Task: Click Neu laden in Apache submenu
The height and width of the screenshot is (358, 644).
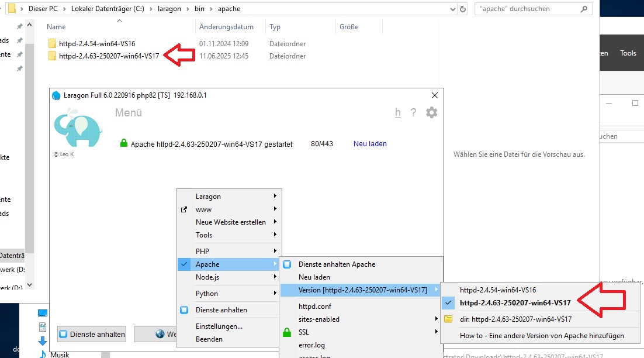Action: point(314,277)
